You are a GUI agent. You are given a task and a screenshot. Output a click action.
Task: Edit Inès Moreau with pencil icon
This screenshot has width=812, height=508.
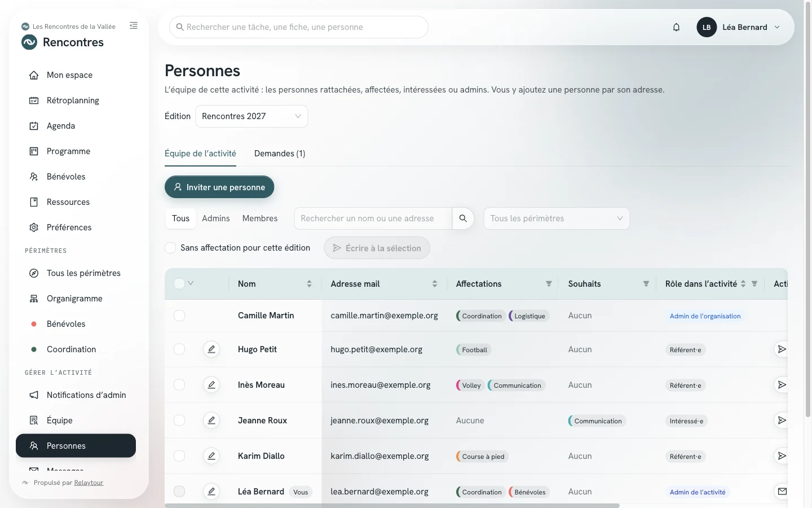click(x=211, y=385)
